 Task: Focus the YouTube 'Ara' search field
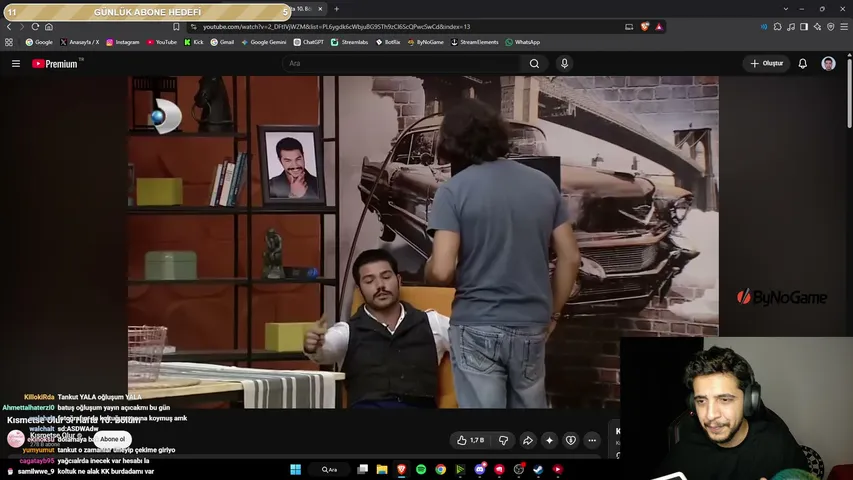point(401,64)
